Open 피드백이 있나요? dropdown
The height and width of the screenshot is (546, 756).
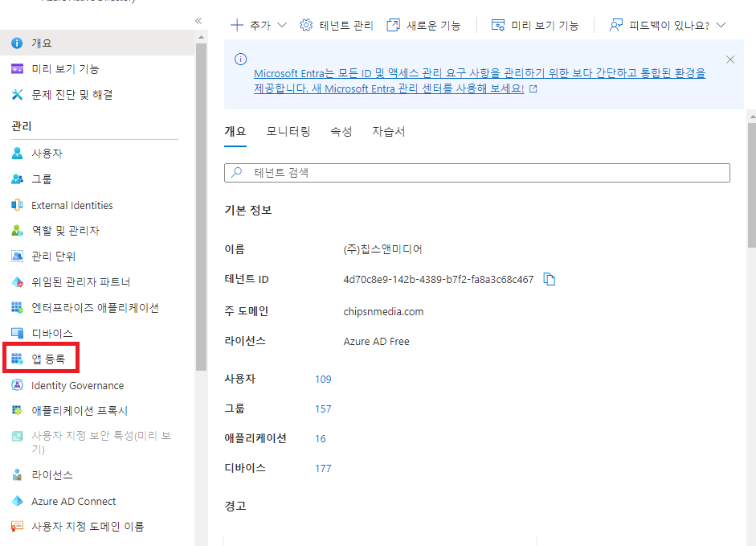(x=668, y=25)
